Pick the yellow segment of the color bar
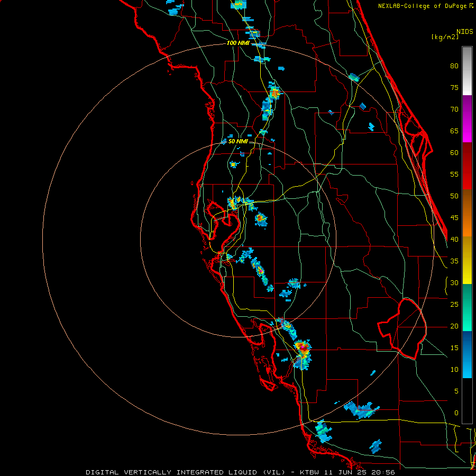This screenshot has width=476, height=476. (x=467, y=260)
